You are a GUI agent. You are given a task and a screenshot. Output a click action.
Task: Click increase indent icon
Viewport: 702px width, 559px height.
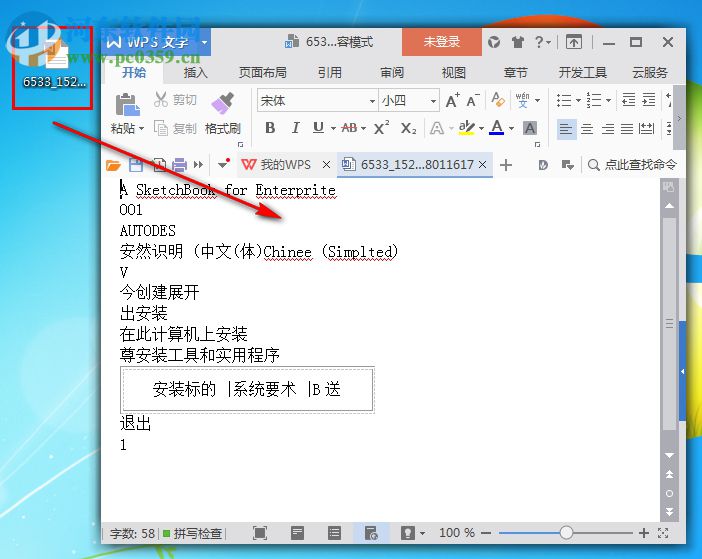click(649, 100)
